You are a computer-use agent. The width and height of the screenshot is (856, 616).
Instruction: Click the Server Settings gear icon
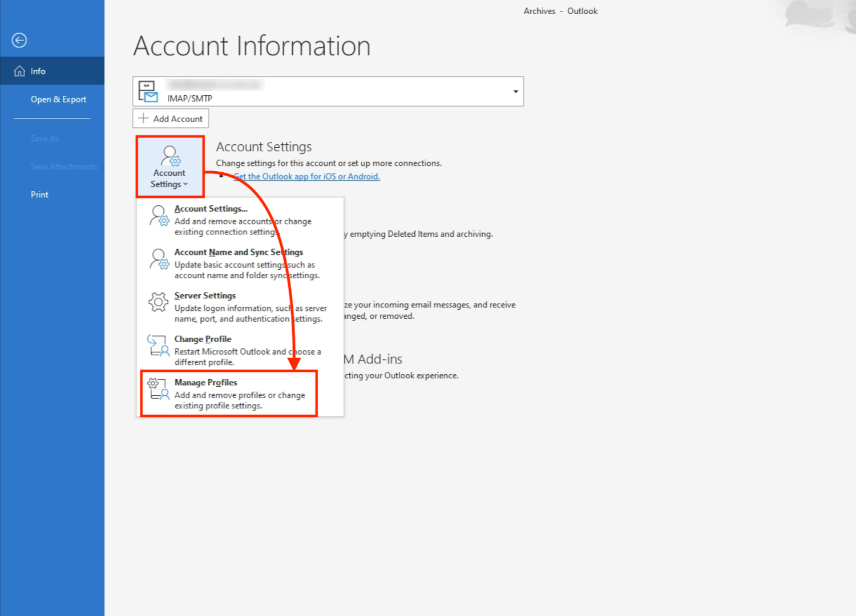158,302
